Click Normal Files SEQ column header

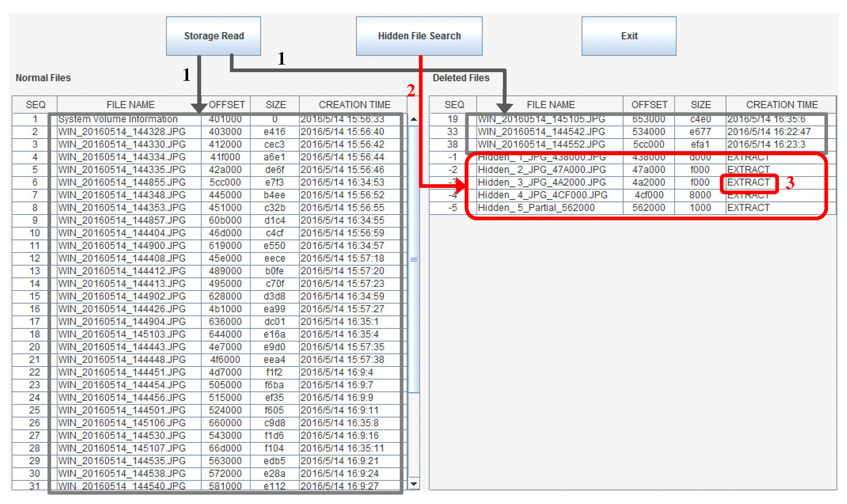[35, 105]
